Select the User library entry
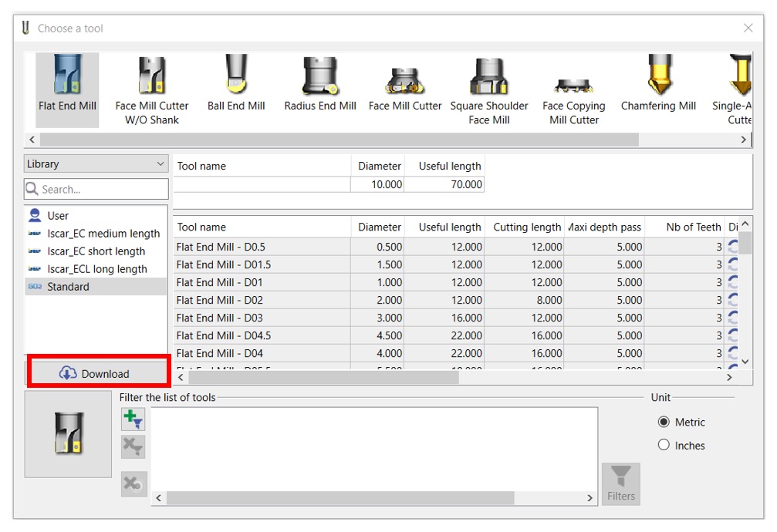This screenshot has height=532, width=777. point(58,216)
